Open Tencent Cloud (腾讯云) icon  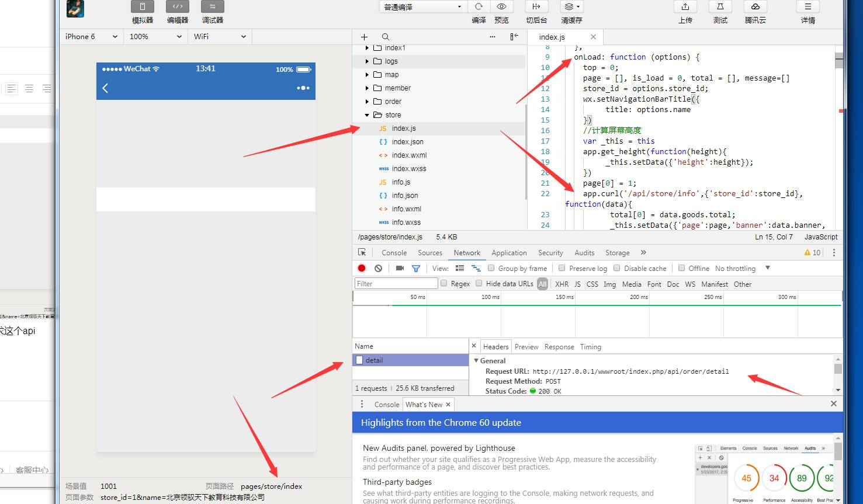[x=755, y=7]
